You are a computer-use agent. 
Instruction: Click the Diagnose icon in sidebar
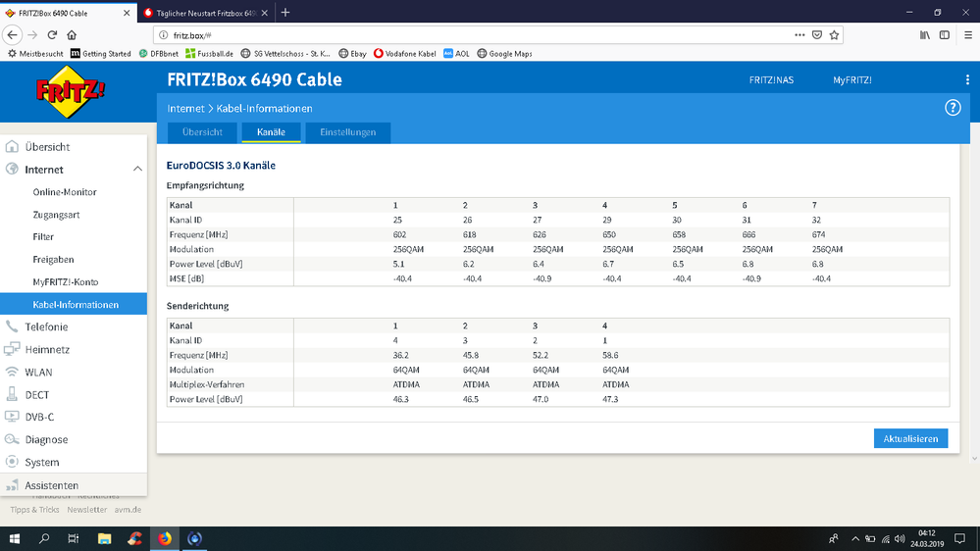(12, 439)
